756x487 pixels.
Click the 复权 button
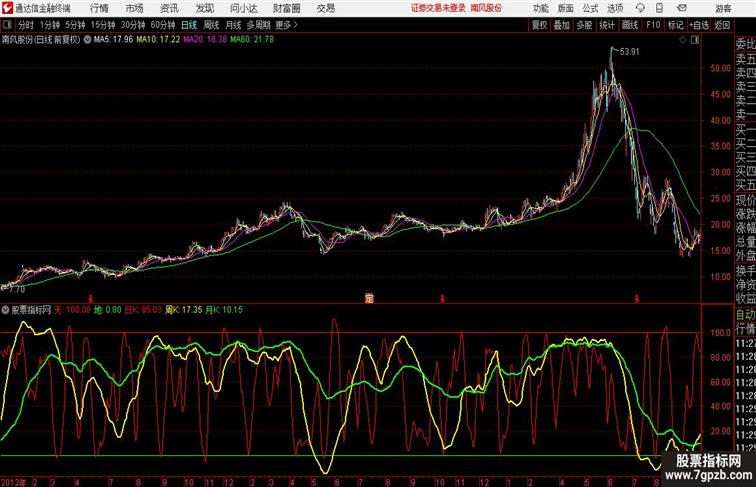point(539,25)
